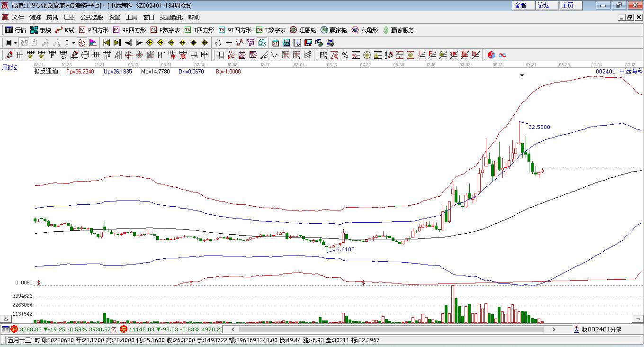
Task: Open the 9T四方形 tool
Action: (x=235, y=30)
